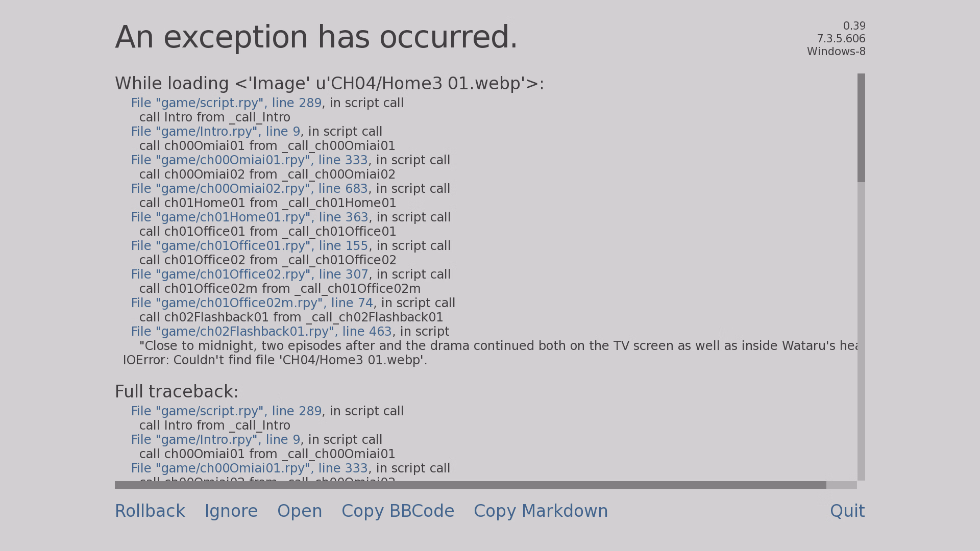Image resolution: width=980 pixels, height=551 pixels.
Task: Open the ch02Flashback01.rpy line 463 link
Action: click(x=261, y=332)
